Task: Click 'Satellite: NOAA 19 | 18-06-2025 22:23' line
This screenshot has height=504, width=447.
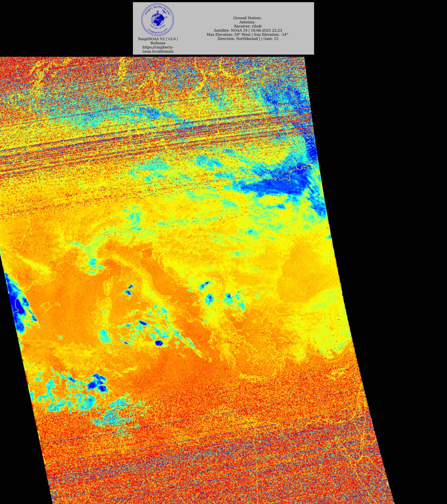Action: coord(248,31)
